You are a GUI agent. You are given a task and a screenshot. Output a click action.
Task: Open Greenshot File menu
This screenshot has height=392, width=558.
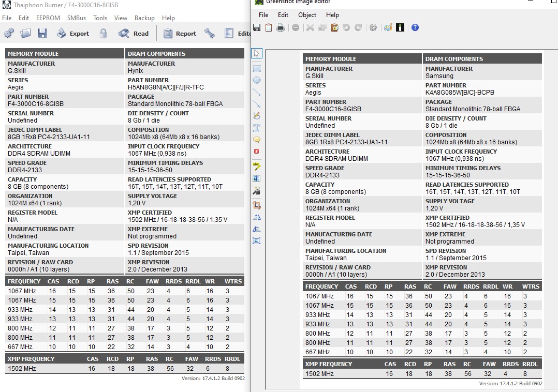tap(263, 15)
